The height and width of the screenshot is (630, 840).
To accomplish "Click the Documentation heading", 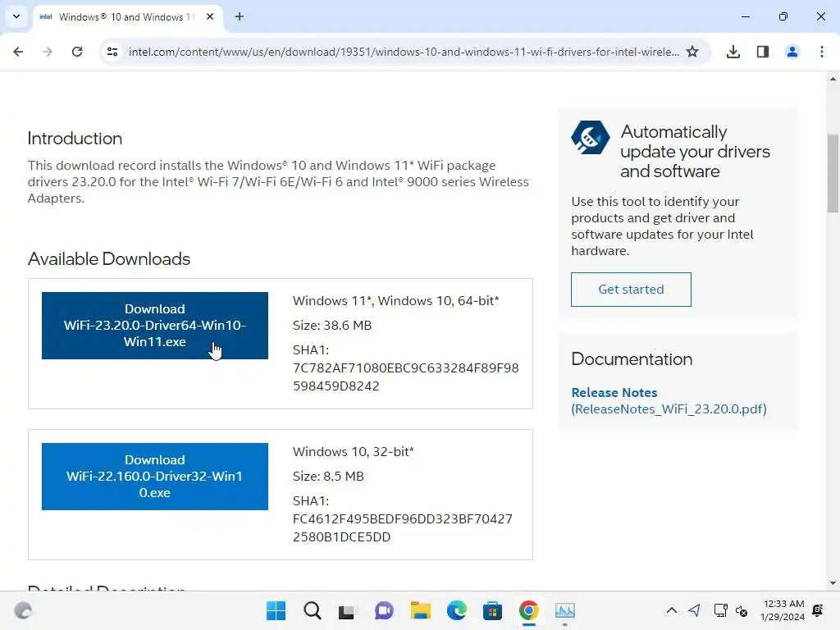I will 632,359.
